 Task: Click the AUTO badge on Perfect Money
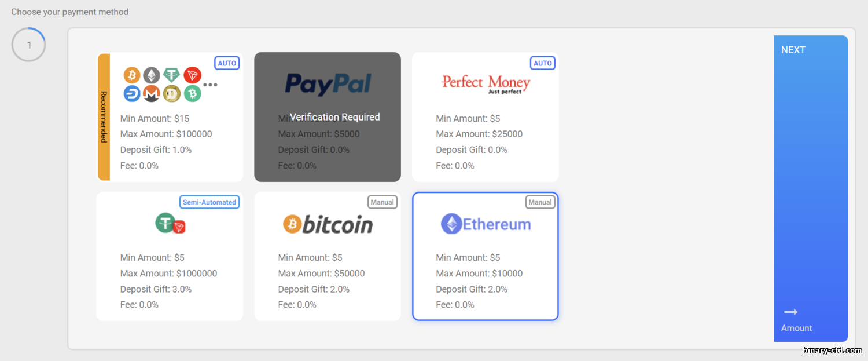[x=542, y=63]
